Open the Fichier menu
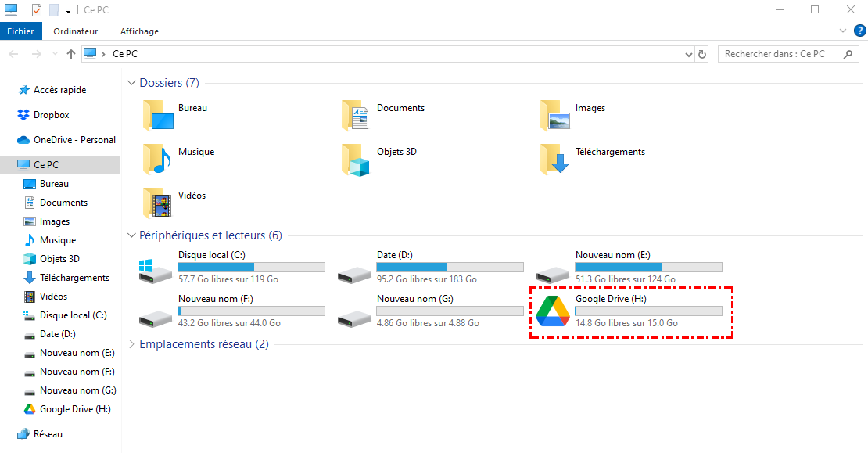868x453 pixels. (x=21, y=31)
